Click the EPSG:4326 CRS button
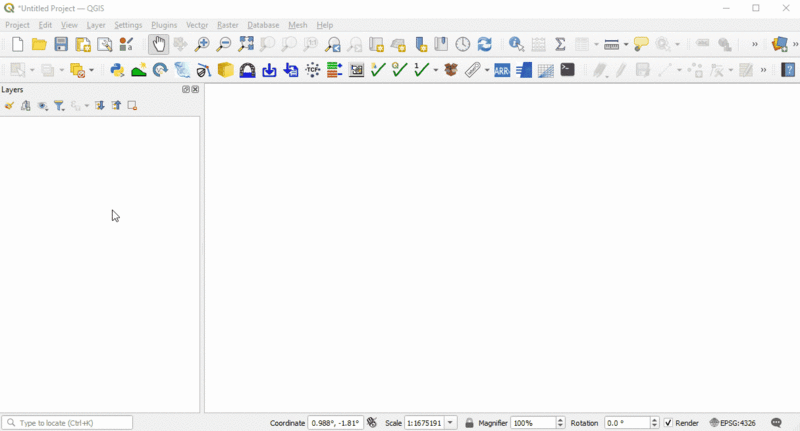 tap(733, 423)
